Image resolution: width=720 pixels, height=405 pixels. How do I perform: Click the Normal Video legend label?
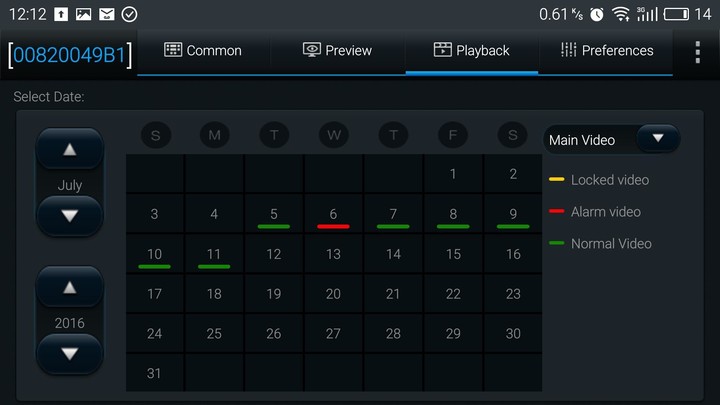point(611,244)
